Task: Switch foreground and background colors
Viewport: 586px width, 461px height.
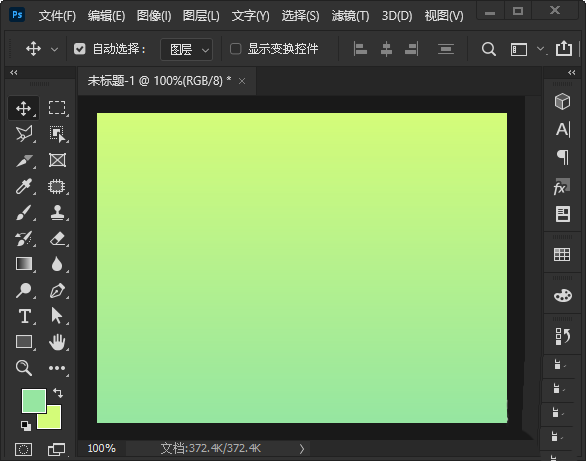Action: (x=58, y=393)
